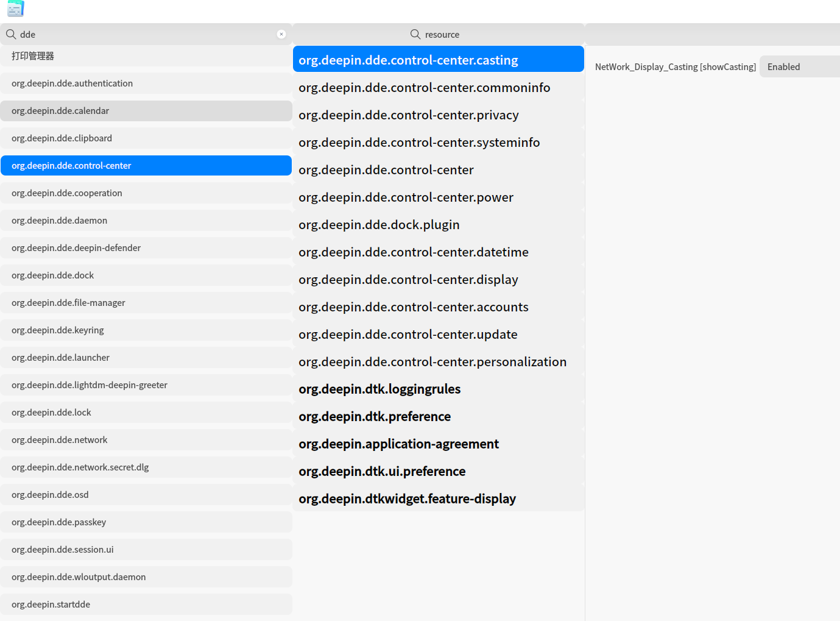The image size is (840, 621).
Task: Select org.deepin.dde.keyring
Action: point(146,330)
